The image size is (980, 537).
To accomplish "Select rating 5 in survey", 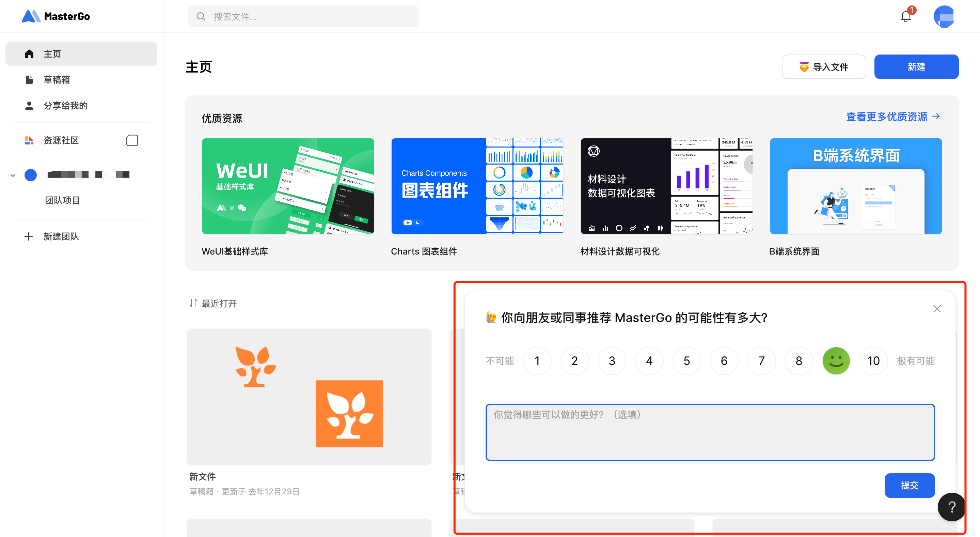I will pyautogui.click(x=686, y=360).
